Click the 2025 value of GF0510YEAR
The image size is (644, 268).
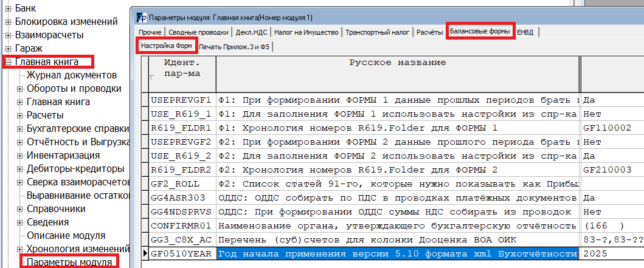coord(608,254)
